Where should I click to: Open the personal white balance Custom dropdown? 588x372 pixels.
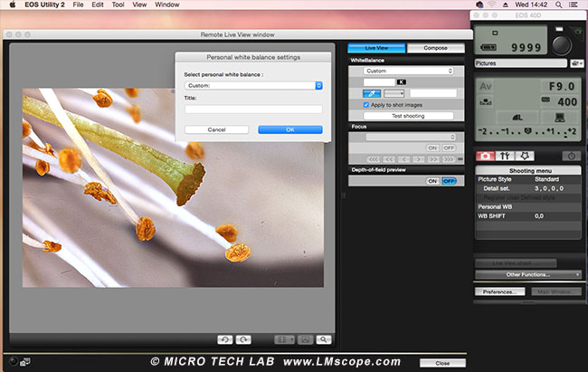[253, 86]
